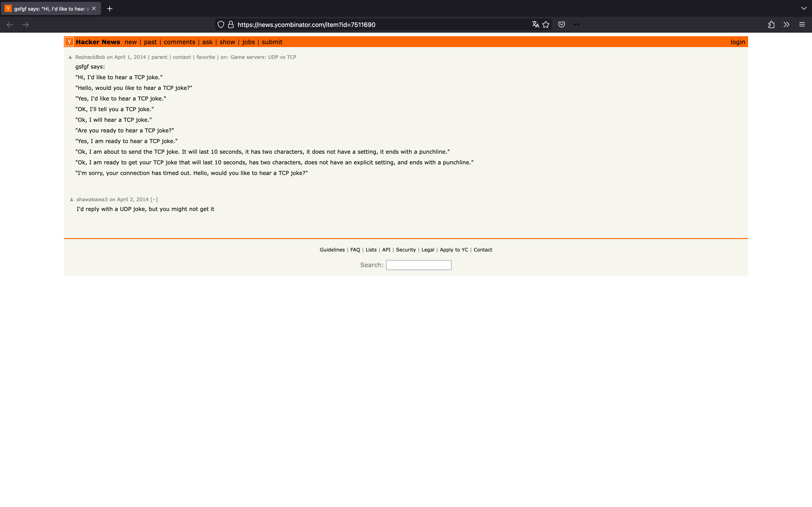Viewport: 812px width, 507px height.
Task: Save page to Pocket
Action: (561, 24)
